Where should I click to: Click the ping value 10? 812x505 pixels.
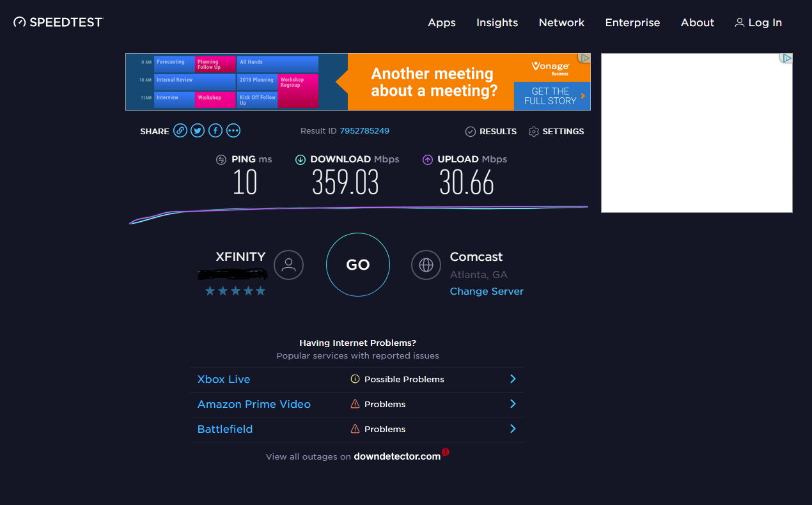click(245, 183)
